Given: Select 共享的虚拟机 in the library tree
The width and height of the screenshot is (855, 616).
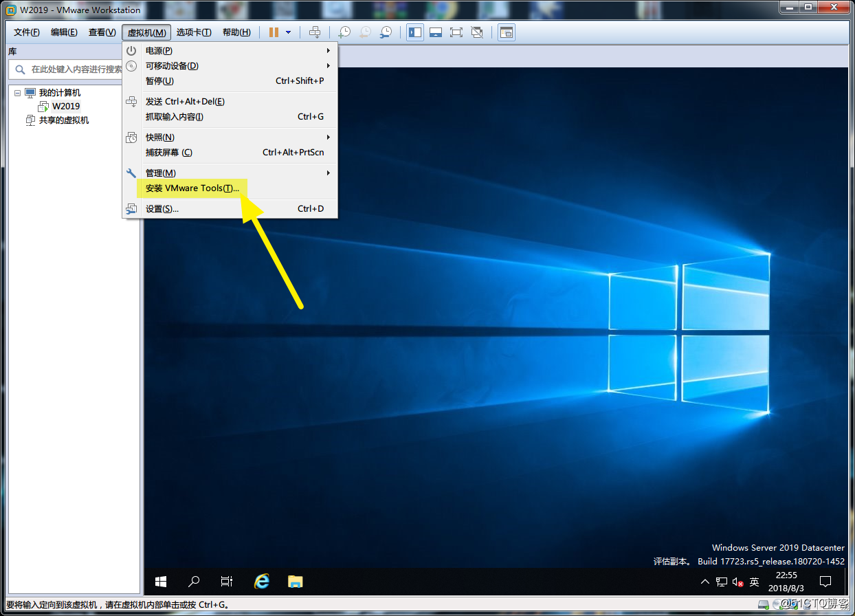Looking at the screenshot, I should (63, 120).
